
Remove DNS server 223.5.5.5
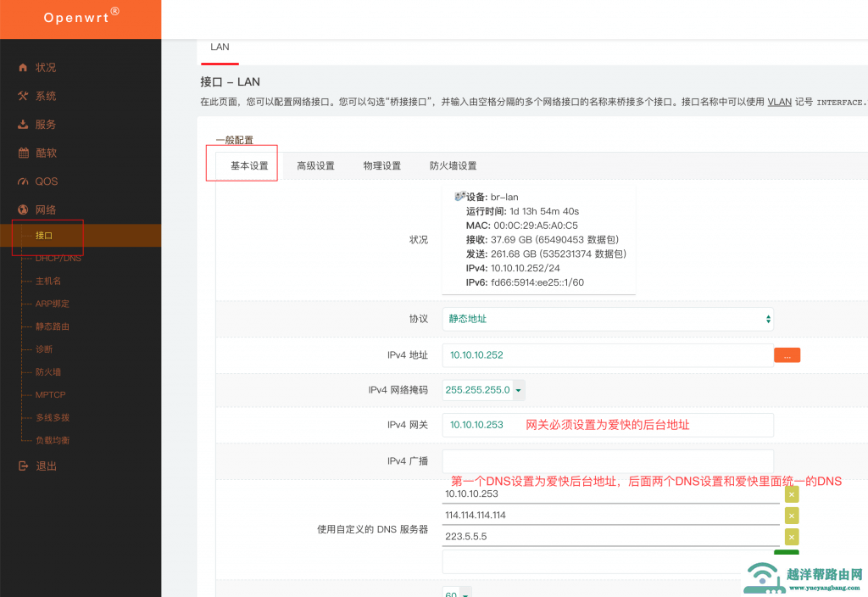point(792,537)
